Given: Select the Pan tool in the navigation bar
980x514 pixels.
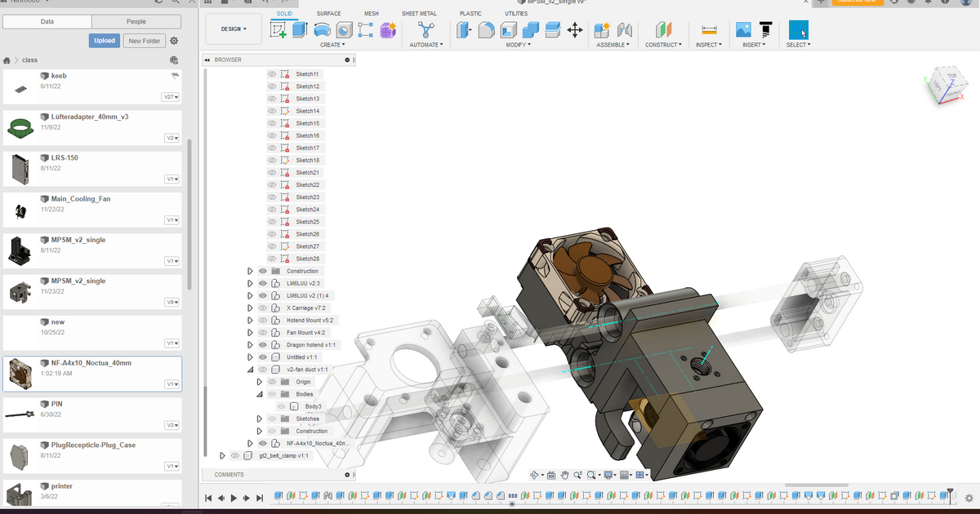Looking at the screenshot, I should click(564, 475).
